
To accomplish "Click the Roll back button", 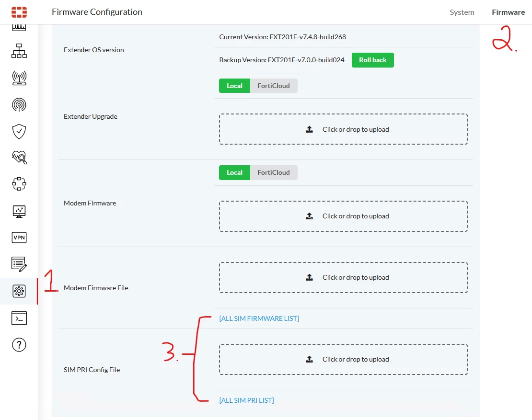I will click(372, 60).
